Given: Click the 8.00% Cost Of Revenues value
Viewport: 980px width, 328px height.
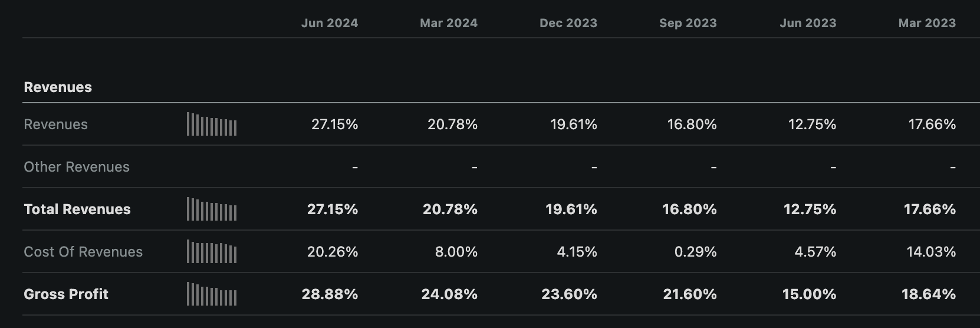Looking at the screenshot, I should point(456,252).
